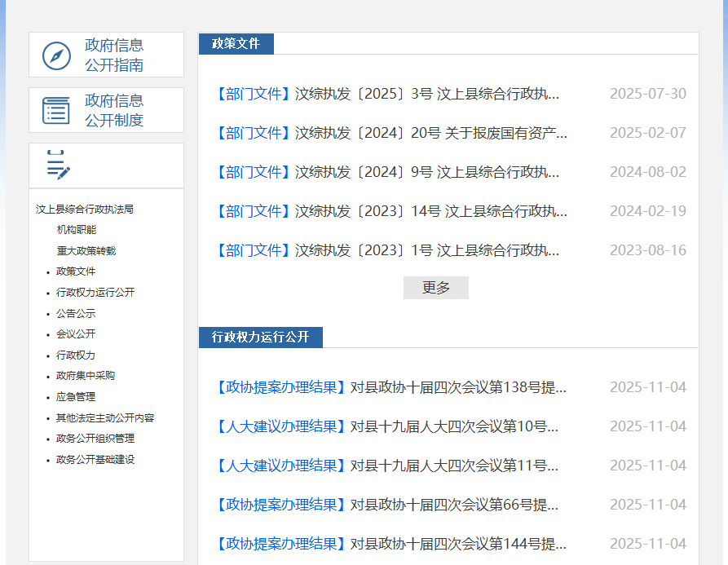The height and width of the screenshot is (565, 728).
Task: Open the 政府信息公开指南 link text
Action: point(114,55)
